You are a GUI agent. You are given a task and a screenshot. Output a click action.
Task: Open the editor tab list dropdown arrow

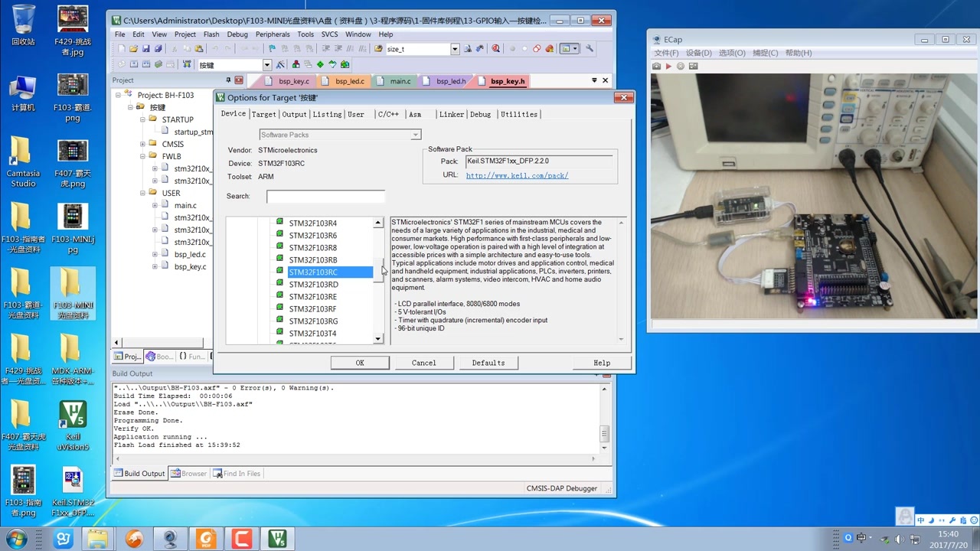(594, 80)
